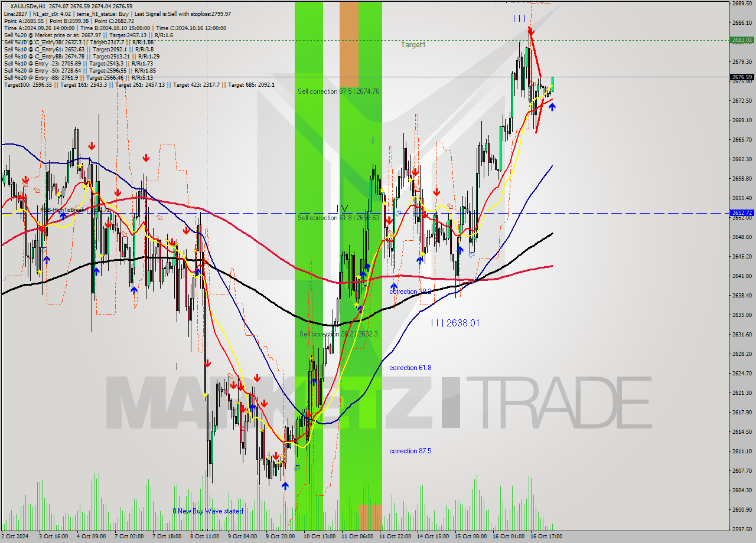Click the 2665.70 price axis value
This screenshot has height=543, width=756.
[742, 139]
